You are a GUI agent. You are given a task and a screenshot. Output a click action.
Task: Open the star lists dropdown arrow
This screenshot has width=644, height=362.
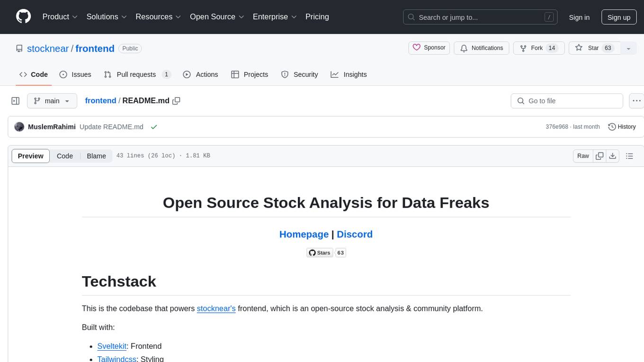[x=628, y=48]
